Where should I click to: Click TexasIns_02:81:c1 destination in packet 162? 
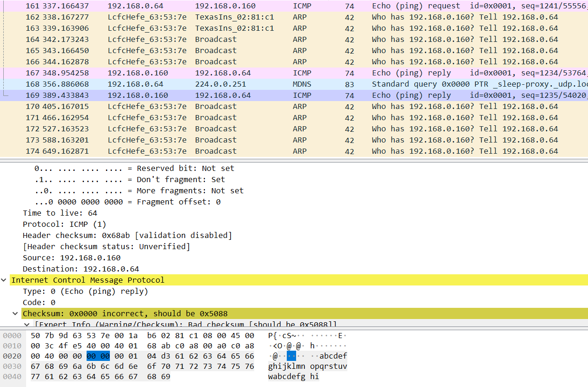coord(234,17)
